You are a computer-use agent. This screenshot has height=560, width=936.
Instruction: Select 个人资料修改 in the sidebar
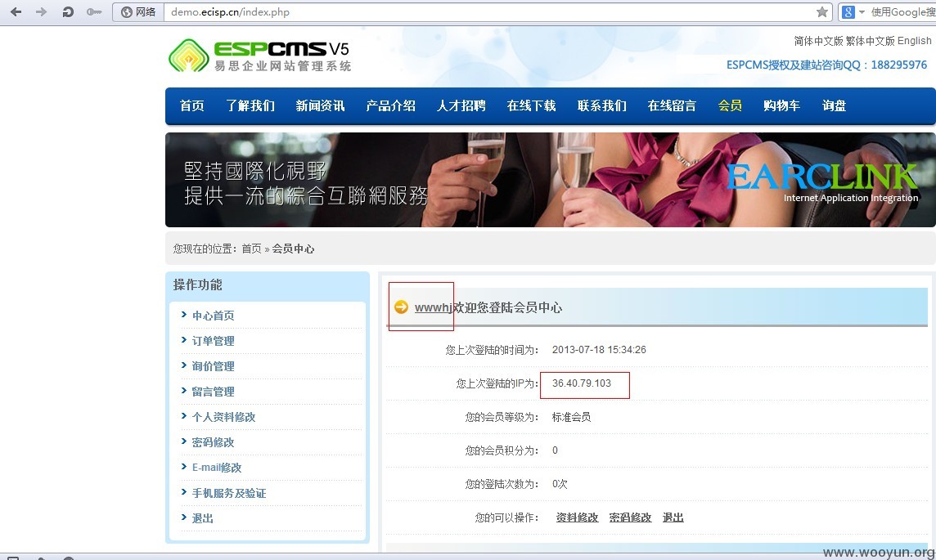(223, 417)
